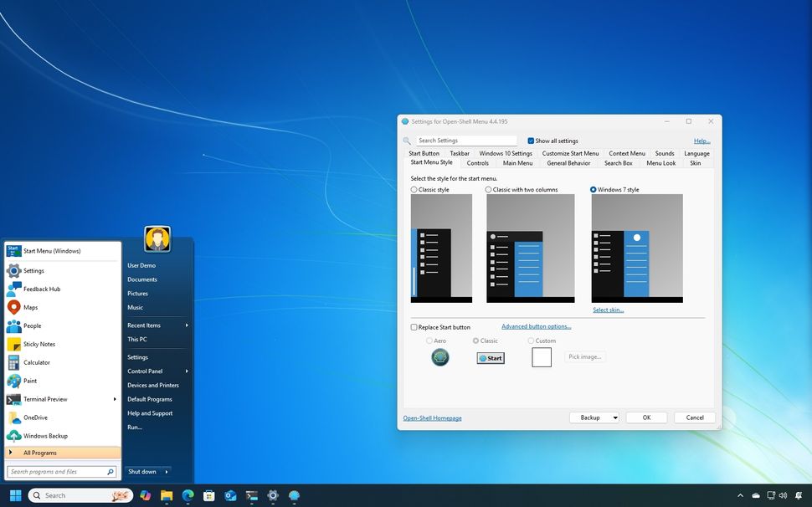The height and width of the screenshot is (507, 812).
Task: Launch Calculator from the start menu
Action: pos(37,362)
